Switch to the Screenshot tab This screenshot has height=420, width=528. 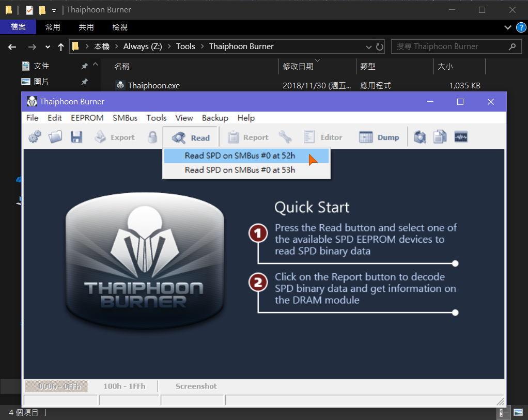(196, 386)
